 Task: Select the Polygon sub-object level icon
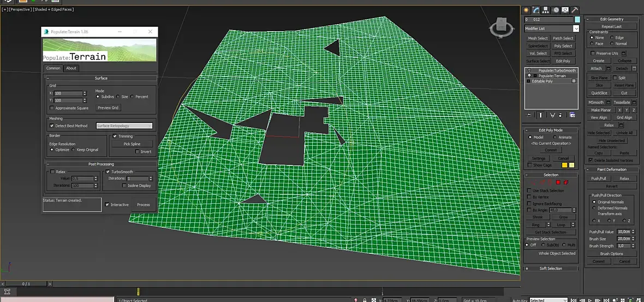558,182
